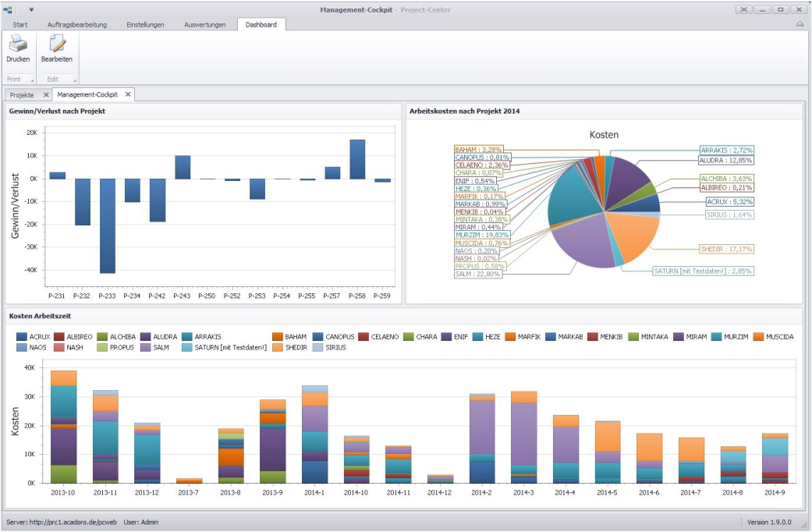Select the SALM pie chart label
This screenshot has height=532, width=812.
tap(478, 274)
